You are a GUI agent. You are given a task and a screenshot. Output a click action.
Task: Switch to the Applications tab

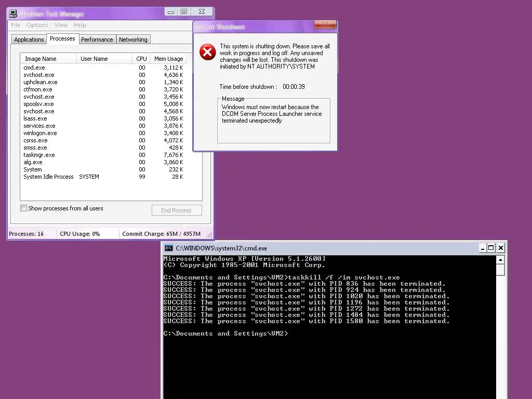tap(29, 39)
